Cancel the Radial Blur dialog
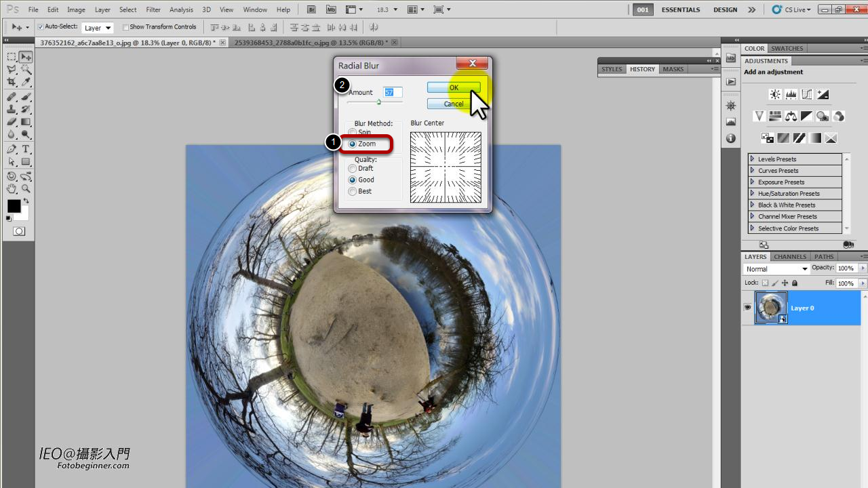Viewport: 868px width, 488px height. (x=454, y=104)
